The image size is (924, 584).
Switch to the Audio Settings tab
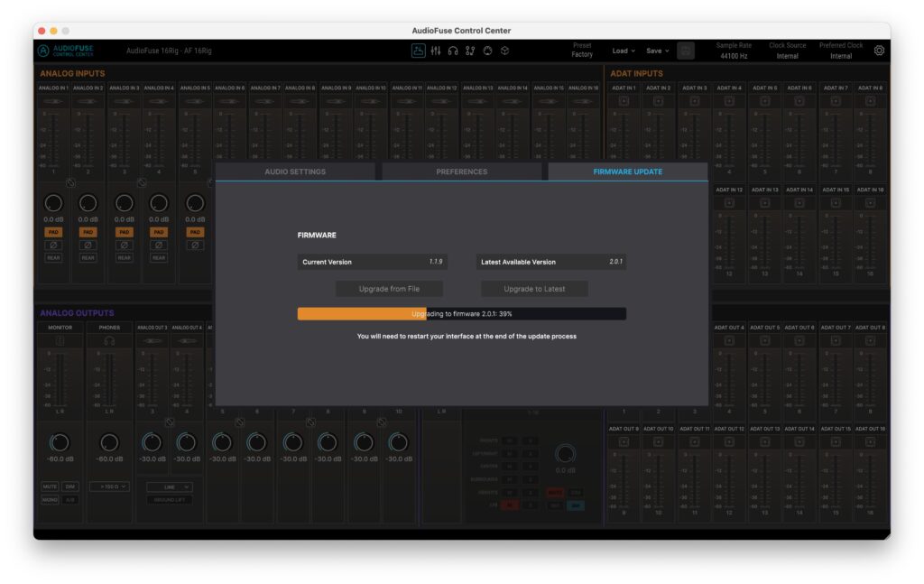pyautogui.click(x=295, y=171)
